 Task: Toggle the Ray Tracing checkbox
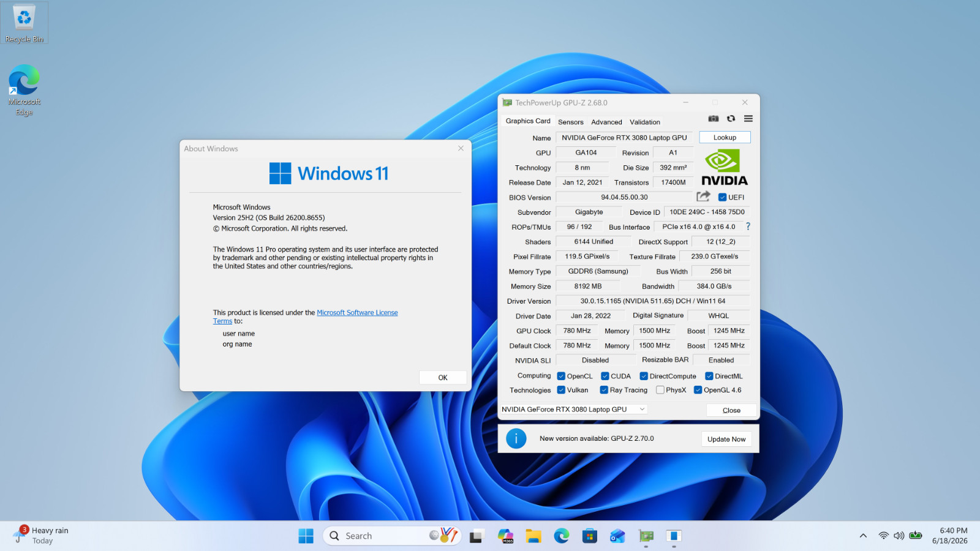(x=604, y=390)
